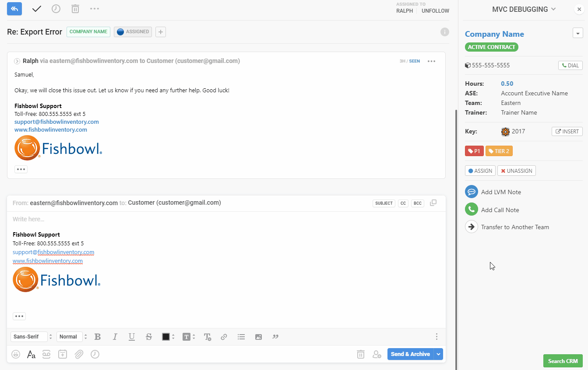
Task: Open the editor overflow menu with vertical dots
Action: [437, 337]
